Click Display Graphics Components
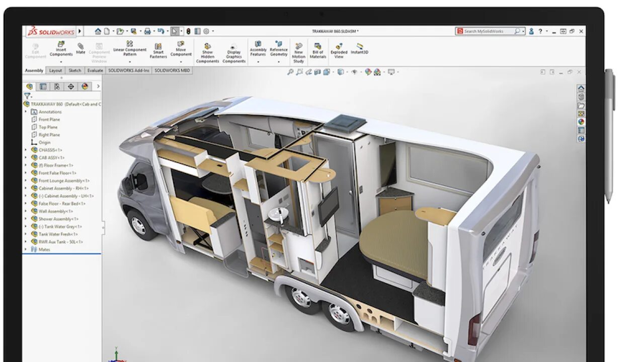 click(x=234, y=54)
